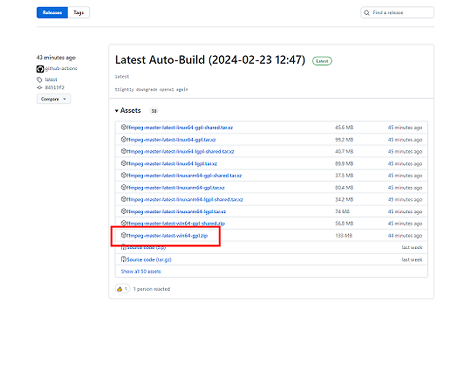Viewport: 470px width, 392px height.
Task: Download ffmpeg-master-latest-win64-gpl-shared.zip
Action: click(176, 223)
